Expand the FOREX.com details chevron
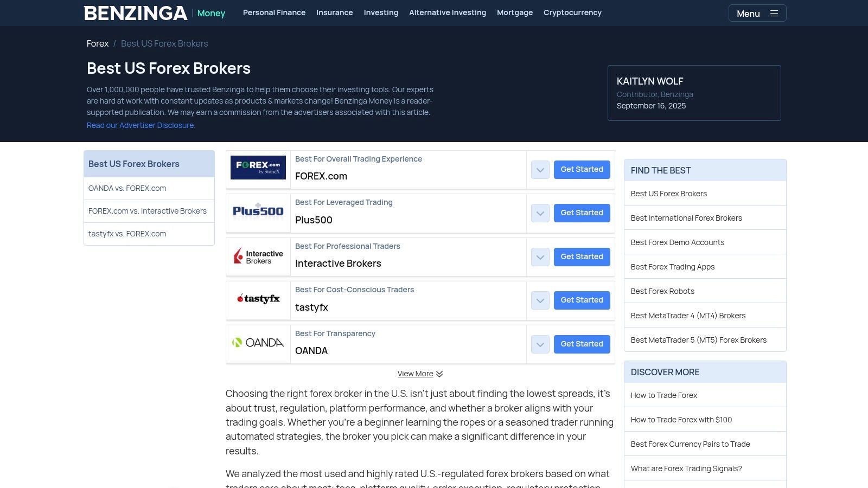 (x=540, y=170)
